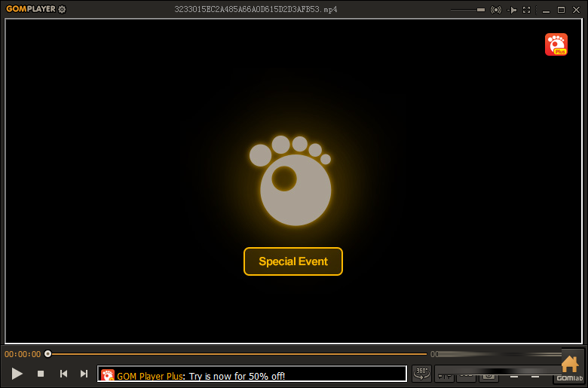Viewport: 588px width, 388px height.
Task: Start playback with the Play button
Action: [x=17, y=374]
